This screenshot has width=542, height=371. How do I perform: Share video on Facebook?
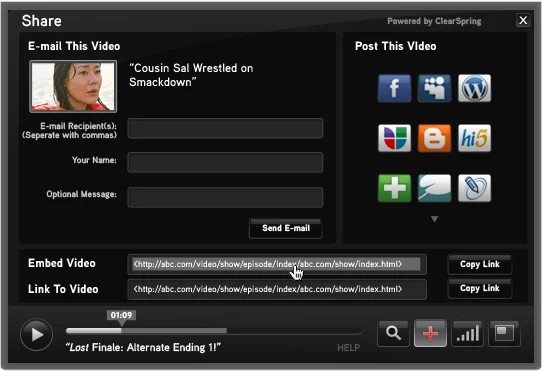click(394, 88)
